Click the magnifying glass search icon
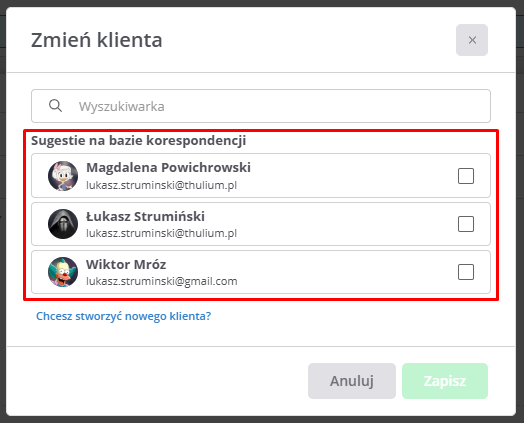Image resolution: width=524 pixels, height=423 pixels. pos(55,106)
